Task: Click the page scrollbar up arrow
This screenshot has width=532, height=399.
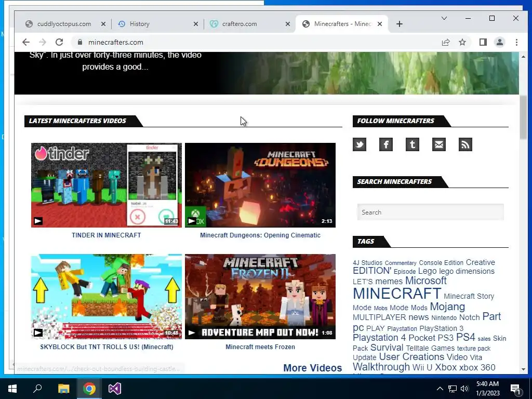Action: tap(523, 57)
